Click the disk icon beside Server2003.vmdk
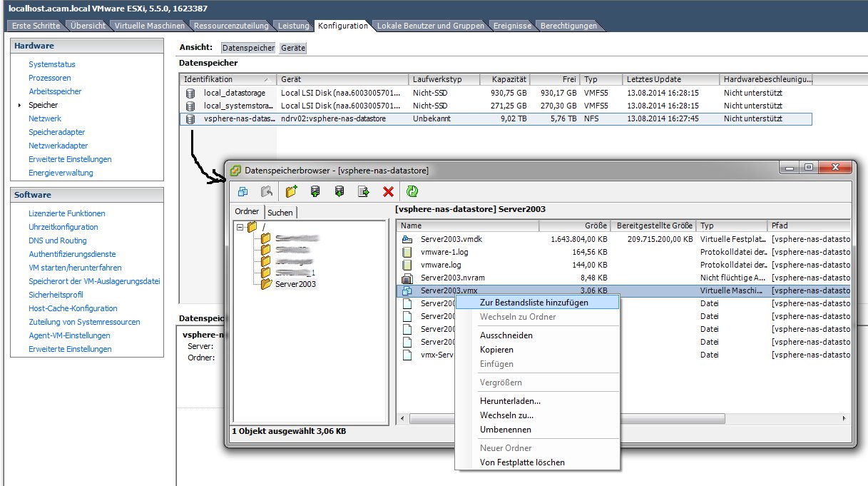The height and width of the screenshot is (486, 868). tap(407, 239)
